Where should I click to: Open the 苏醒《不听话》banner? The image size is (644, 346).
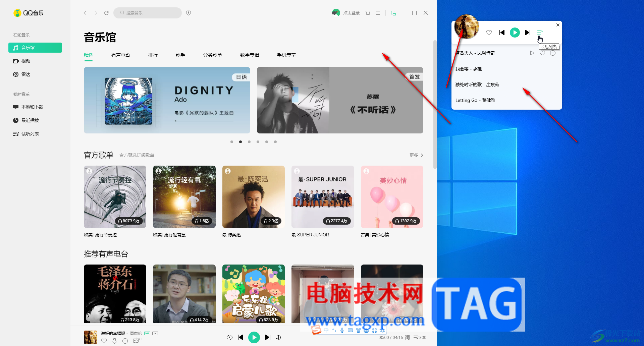coord(340,100)
